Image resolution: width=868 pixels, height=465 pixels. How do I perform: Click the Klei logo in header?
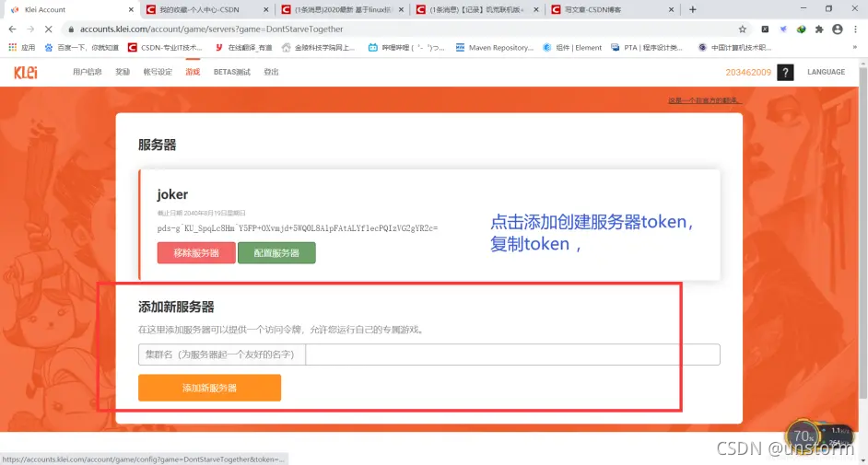26,72
